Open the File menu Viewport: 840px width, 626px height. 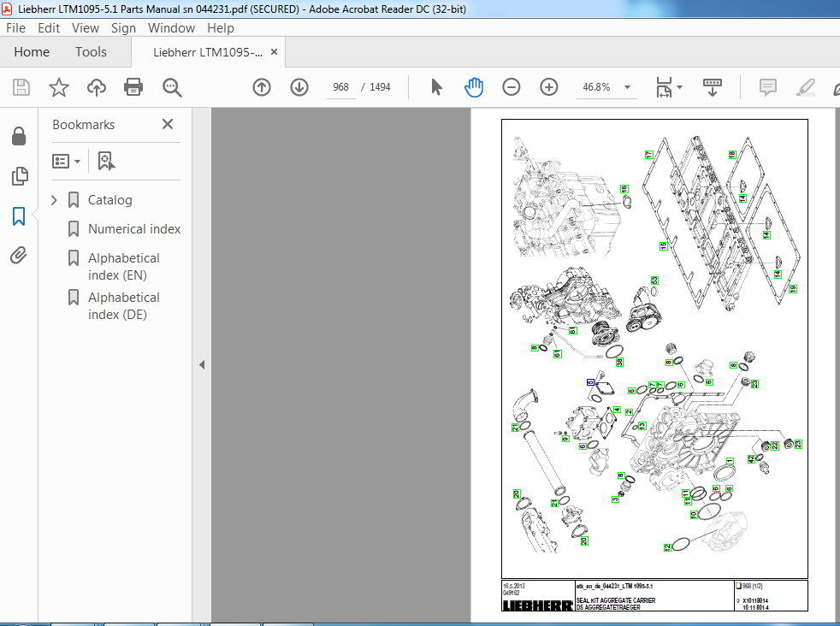coord(15,28)
